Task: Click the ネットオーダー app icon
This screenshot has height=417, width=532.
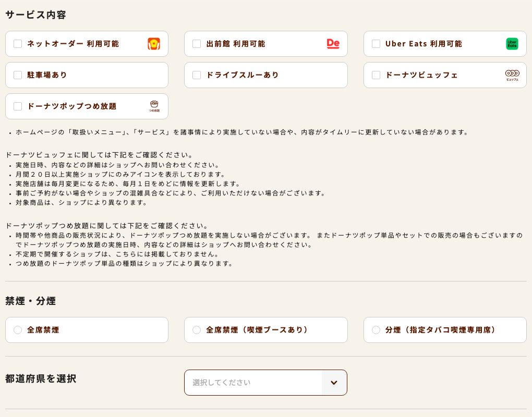Action: 154,44
